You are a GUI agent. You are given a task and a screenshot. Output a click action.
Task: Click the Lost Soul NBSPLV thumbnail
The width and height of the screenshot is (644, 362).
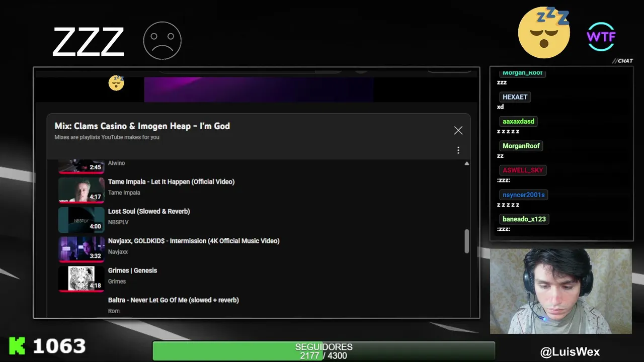[81, 220]
